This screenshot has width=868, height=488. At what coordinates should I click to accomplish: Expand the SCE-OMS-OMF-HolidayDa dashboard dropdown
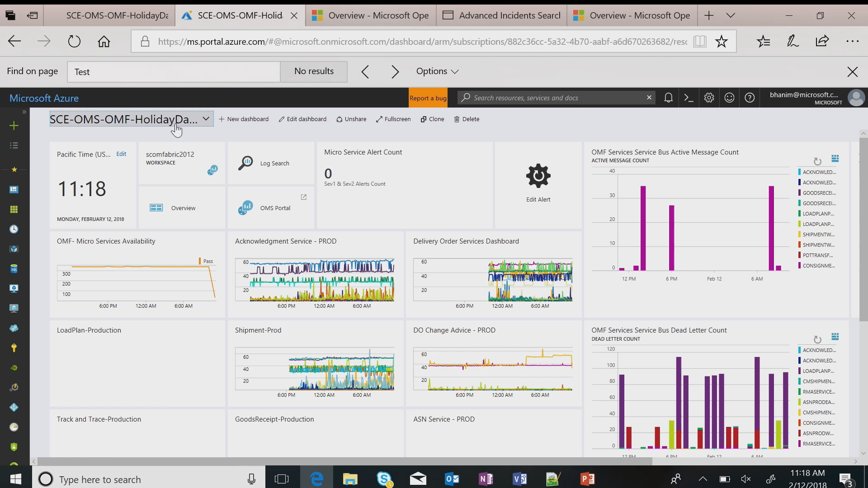pos(206,119)
